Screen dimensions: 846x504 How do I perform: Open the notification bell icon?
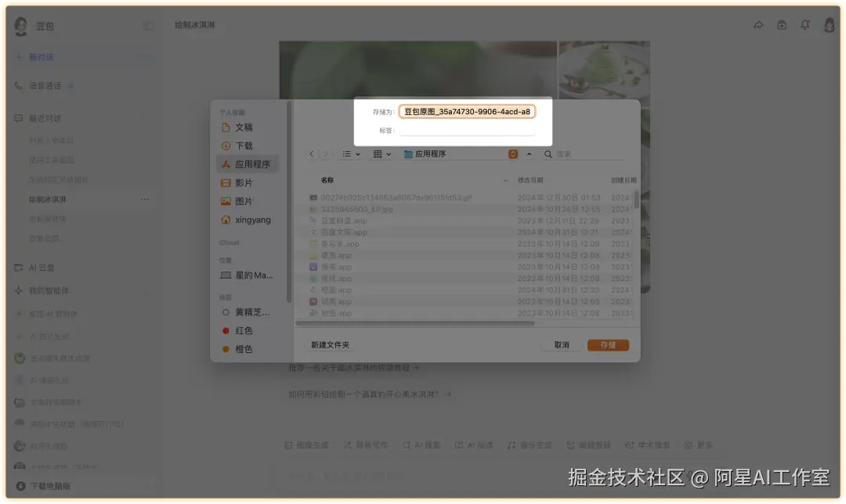pyautogui.click(x=804, y=24)
